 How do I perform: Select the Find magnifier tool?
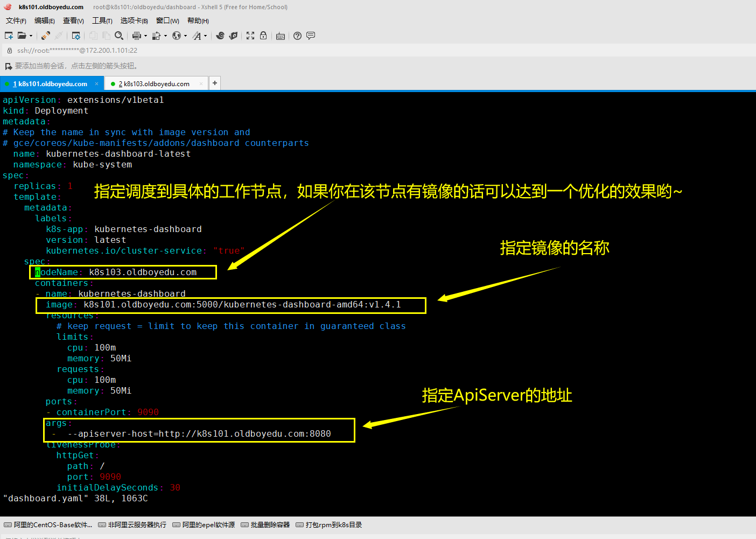[x=119, y=36]
